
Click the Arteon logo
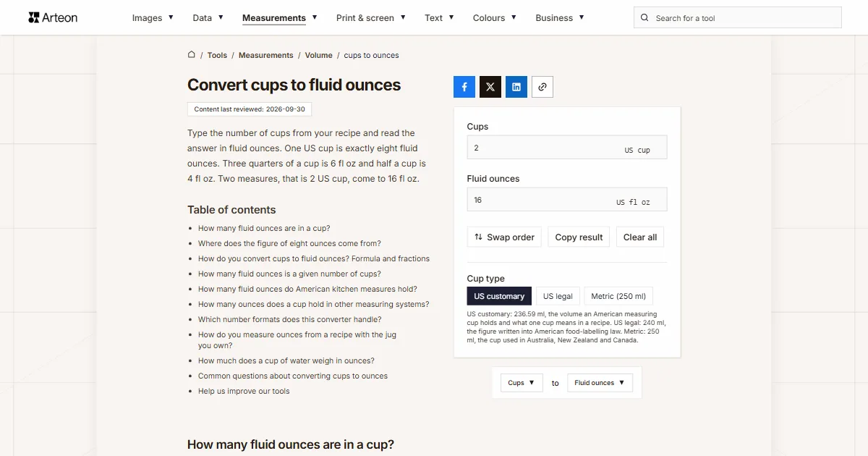(x=53, y=17)
